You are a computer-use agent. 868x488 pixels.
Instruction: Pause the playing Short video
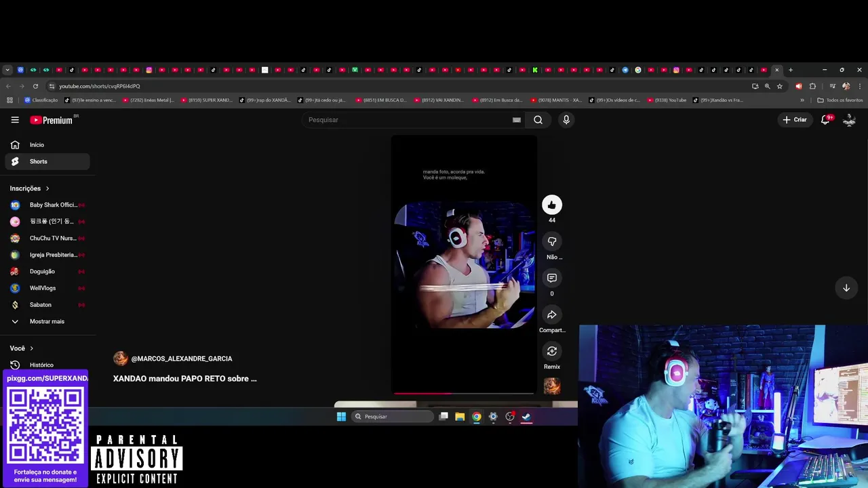click(464, 264)
